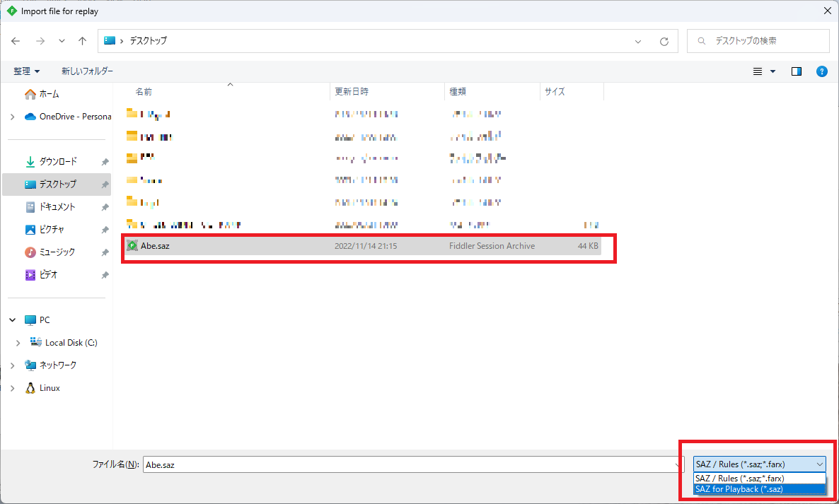Create a folder with 新しいフォルダー

[87, 71]
